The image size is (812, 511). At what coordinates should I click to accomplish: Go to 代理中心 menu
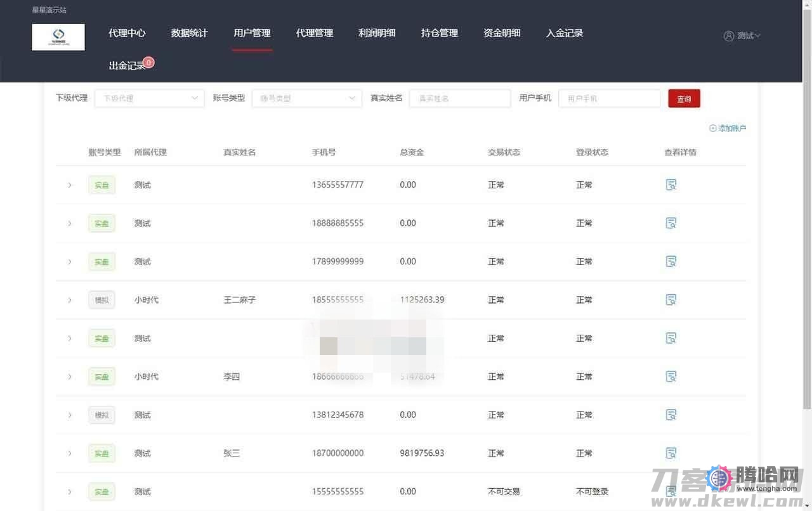tap(127, 33)
